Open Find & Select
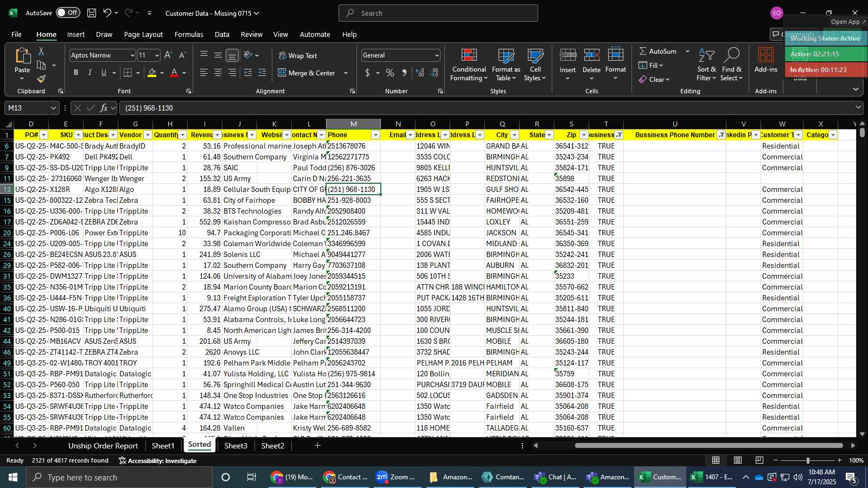 pos(732,65)
